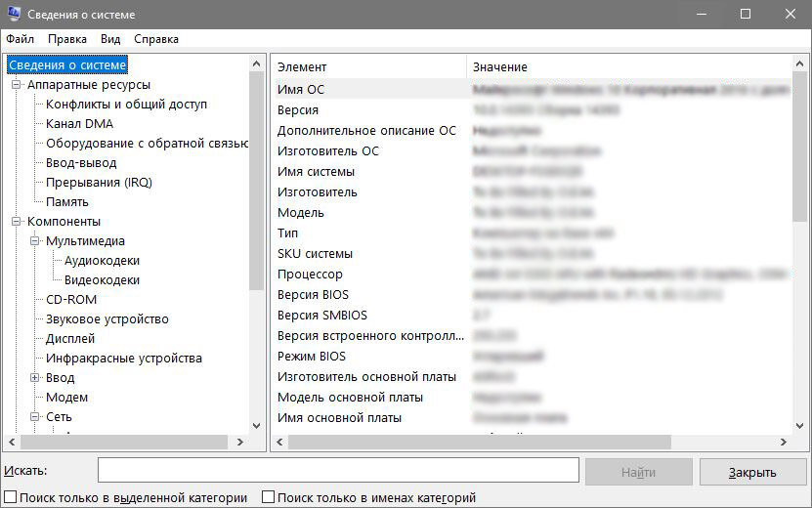Collapse the Аппаратные ресурсы tree node

(16, 84)
